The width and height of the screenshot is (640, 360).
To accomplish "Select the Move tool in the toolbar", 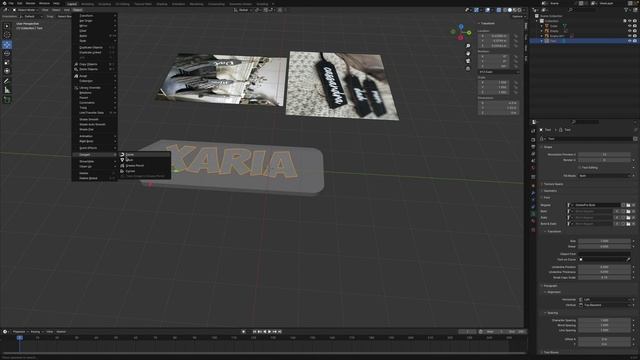I will [7, 44].
